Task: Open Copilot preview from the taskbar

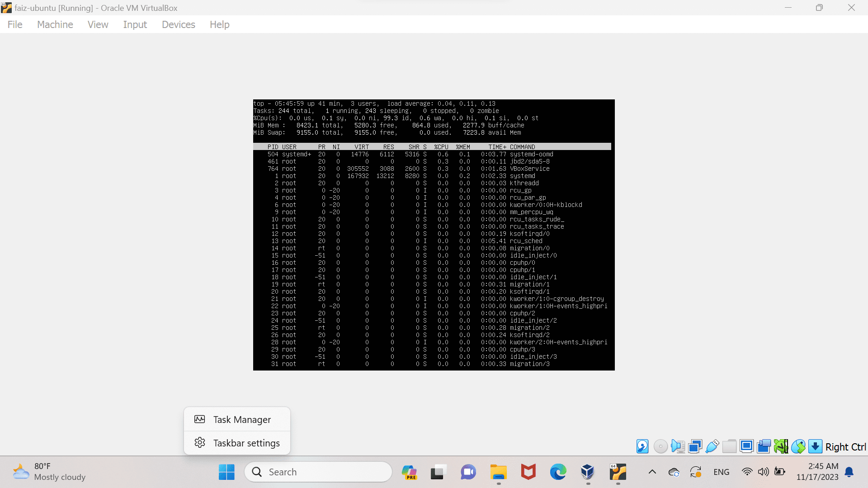Action: coord(410,472)
